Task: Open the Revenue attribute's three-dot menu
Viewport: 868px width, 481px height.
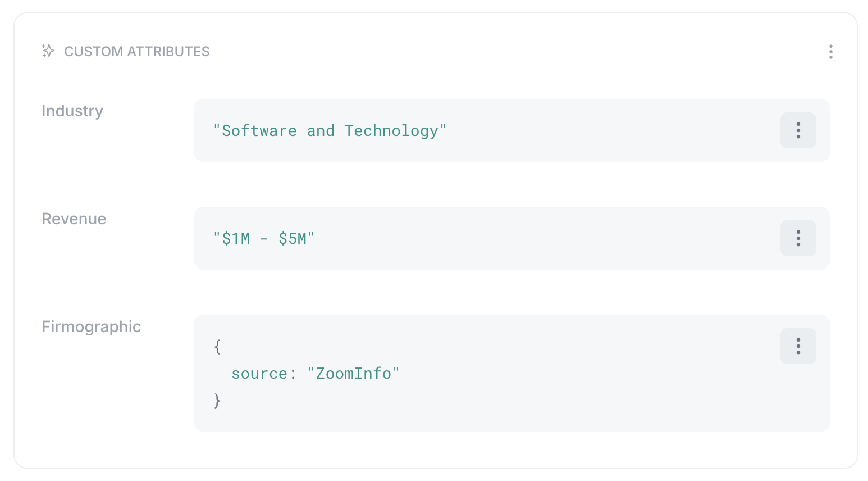Action: coord(798,238)
